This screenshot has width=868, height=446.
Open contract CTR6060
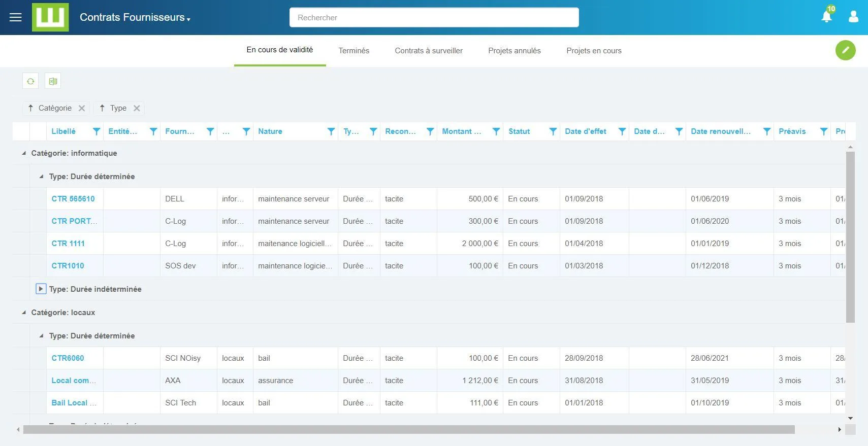point(68,358)
